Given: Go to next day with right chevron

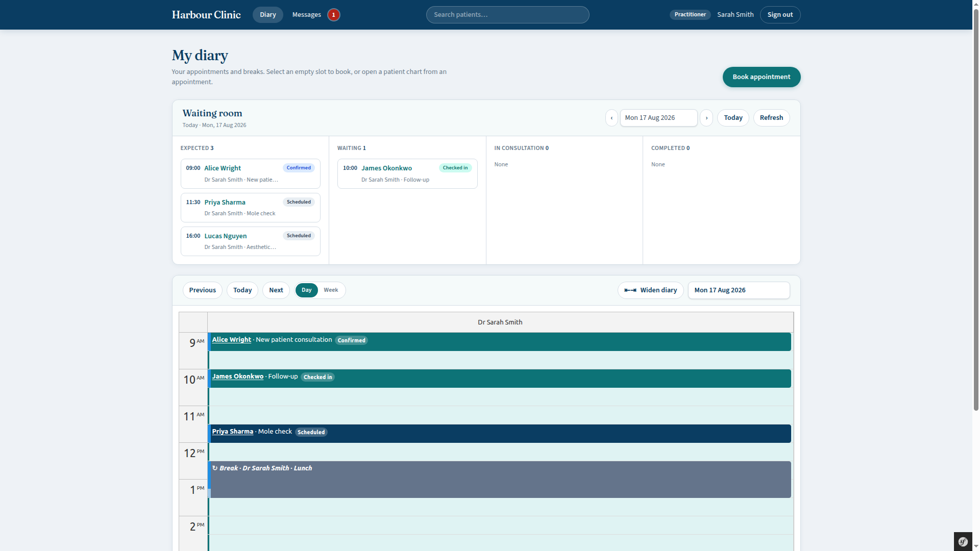Looking at the screenshot, I should click(x=706, y=118).
